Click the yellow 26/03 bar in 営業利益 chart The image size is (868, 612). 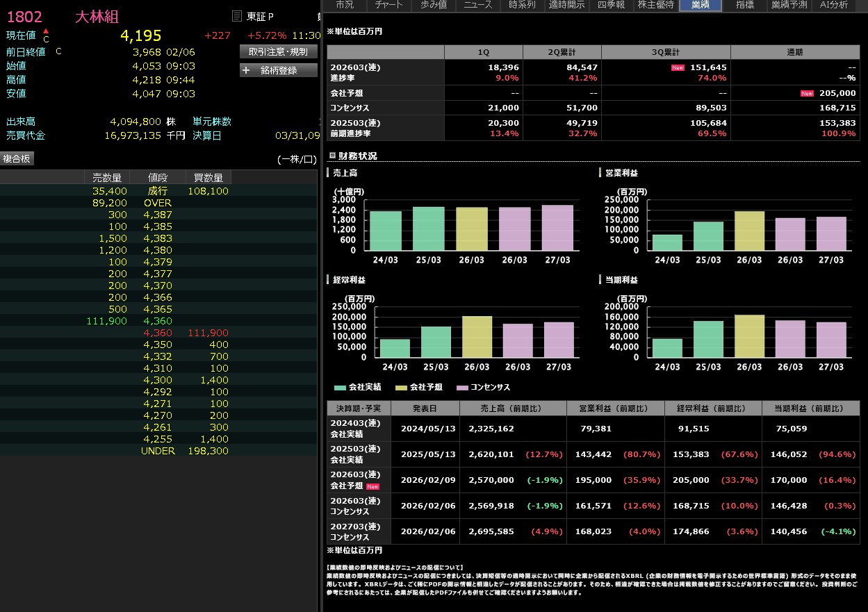[x=749, y=231]
